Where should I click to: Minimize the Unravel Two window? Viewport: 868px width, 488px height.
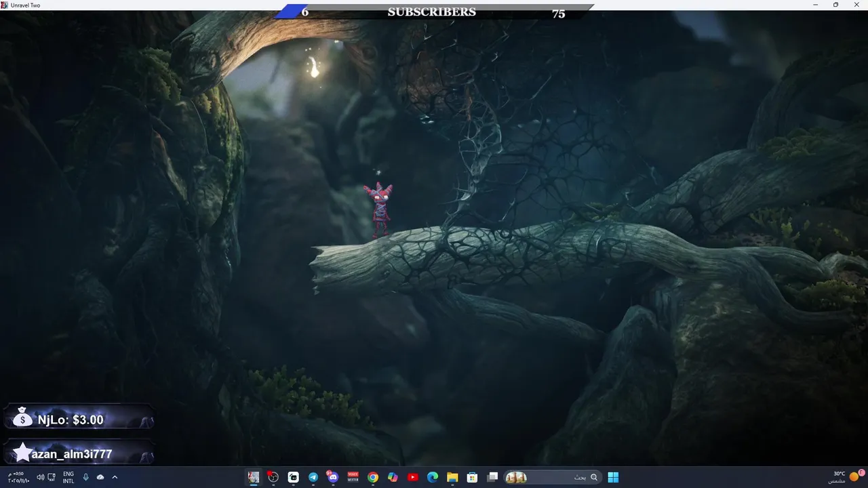815,5
